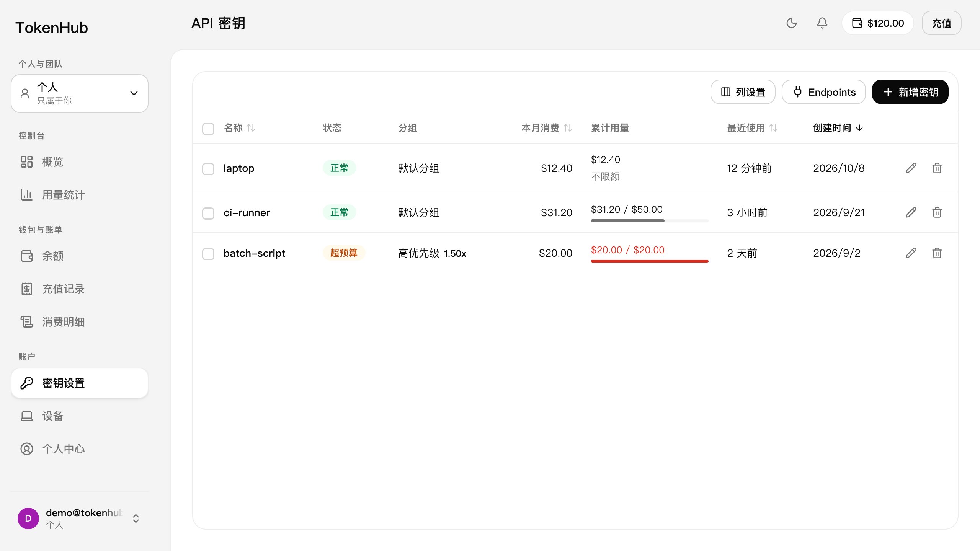980x551 pixels.
Task: Open Endpoints button
Action: click(x=823, y=92)
